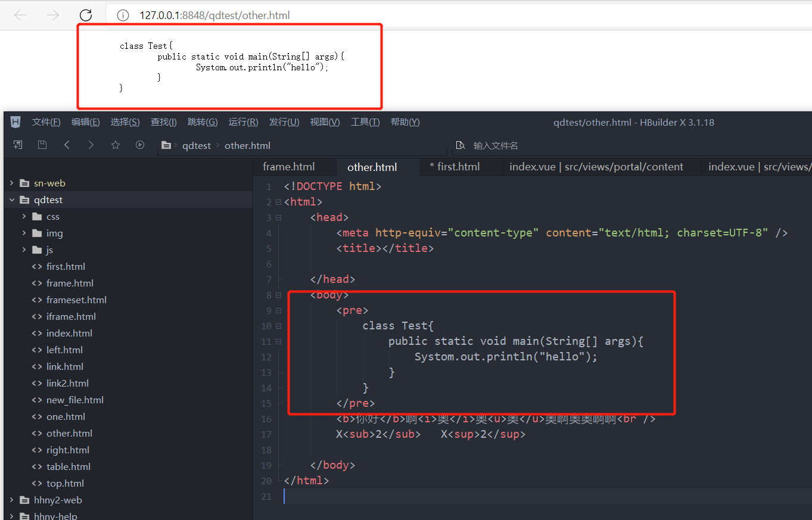The height and width of the screenshot is (520, 812).
Task: Open left.html in the file tree
Action: coord(64,350)
